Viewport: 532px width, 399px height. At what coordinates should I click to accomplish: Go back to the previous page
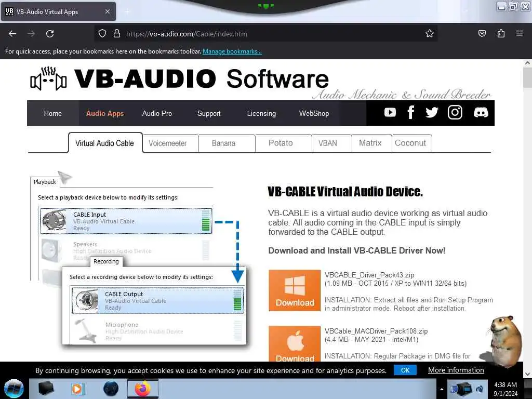[x=12, y=34]
